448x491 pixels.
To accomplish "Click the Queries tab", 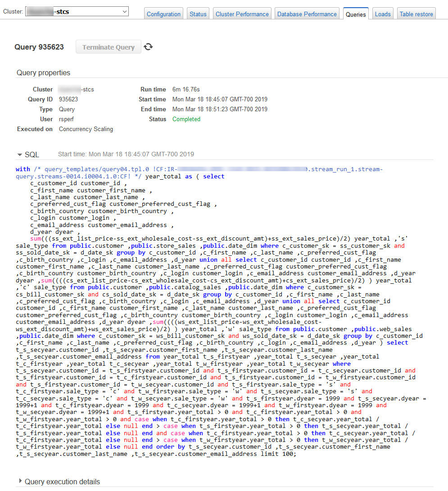I will [356, 14].
